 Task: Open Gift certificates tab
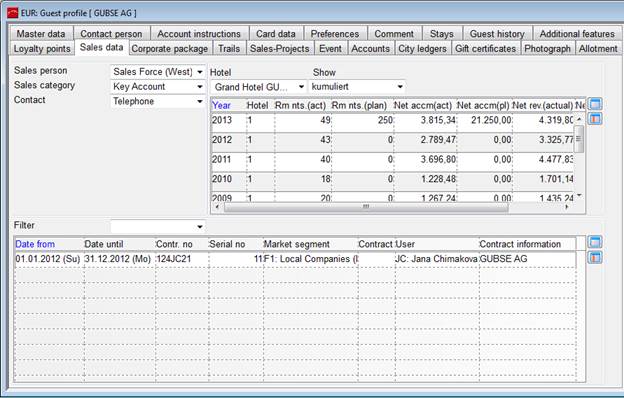tap(486, 49)
